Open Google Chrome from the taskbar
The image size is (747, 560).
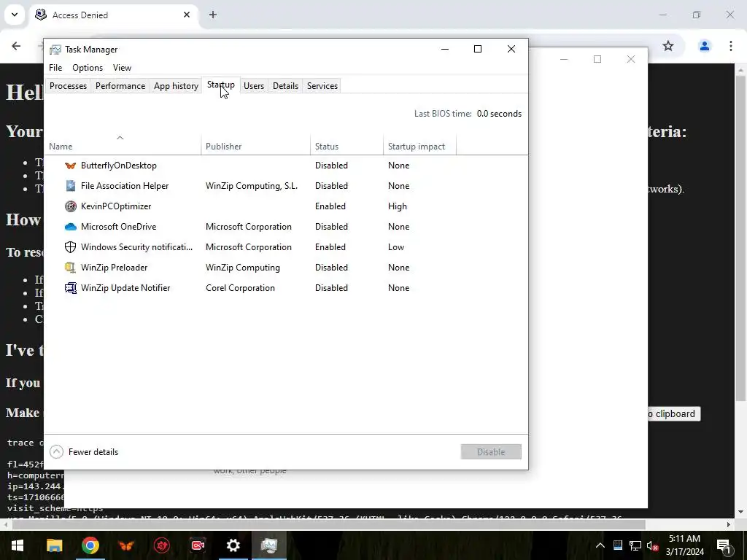click(x=90, y=545)
